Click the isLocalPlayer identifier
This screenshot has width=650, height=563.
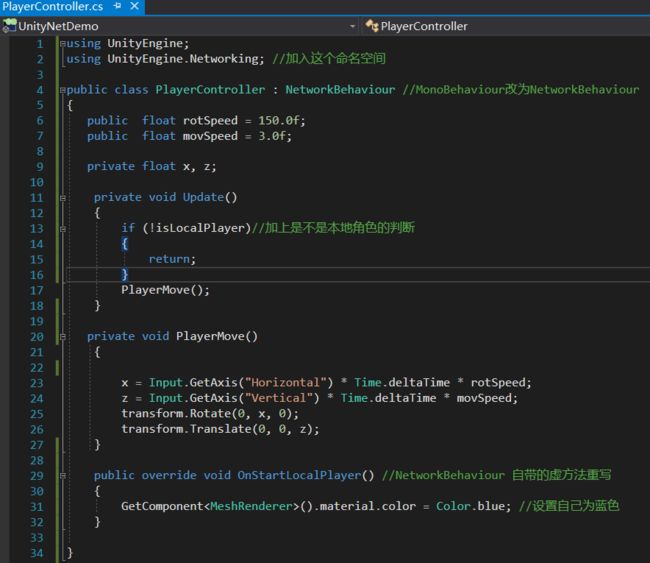coord(200,228)
